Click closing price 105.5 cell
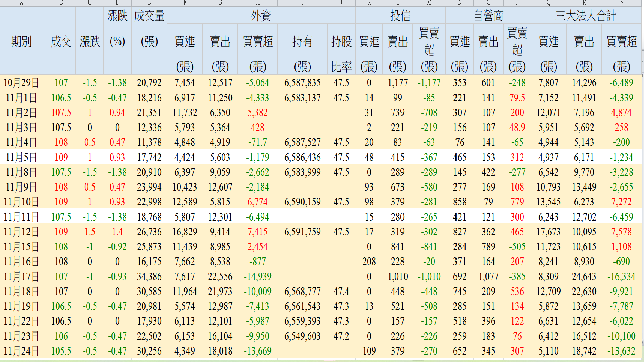The image size is (644, 362). coord(61,351)
